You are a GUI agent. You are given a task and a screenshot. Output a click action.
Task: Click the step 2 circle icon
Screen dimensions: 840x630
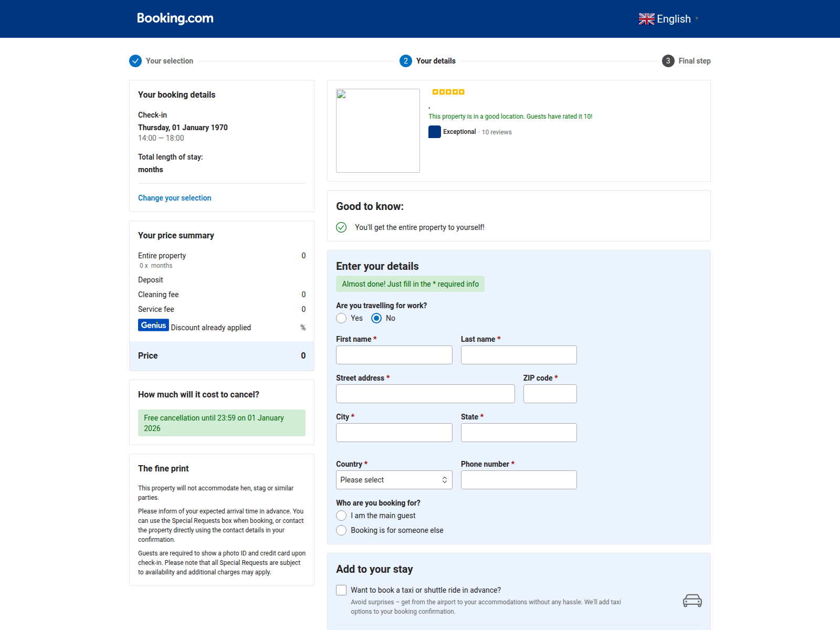click(406, 61)
